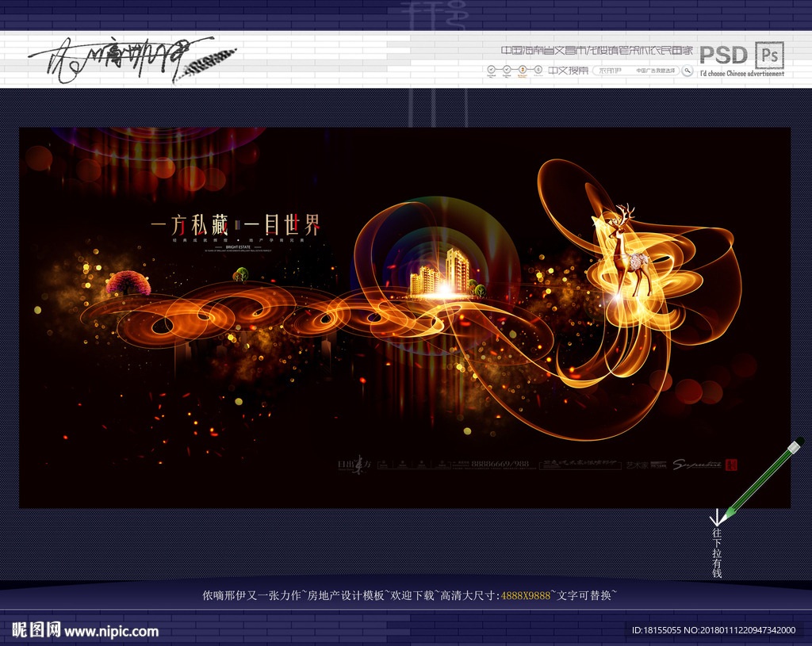Screen dimensions: 812x646
Task: Click the orange highlighted step circle
Action: [523, 71]
